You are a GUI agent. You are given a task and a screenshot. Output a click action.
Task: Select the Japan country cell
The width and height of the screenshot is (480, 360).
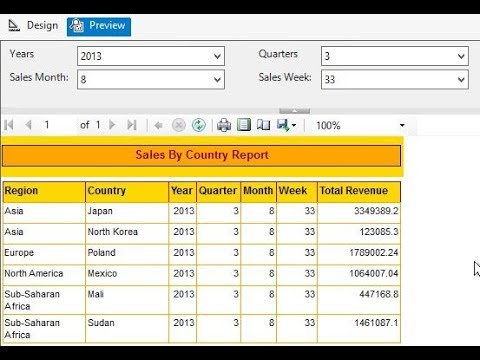127,213
